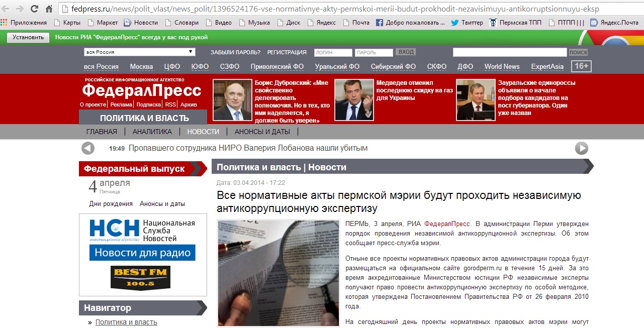Focus the site search field
This screenshot has width=644, height=328.
click(x=510, y=52)
